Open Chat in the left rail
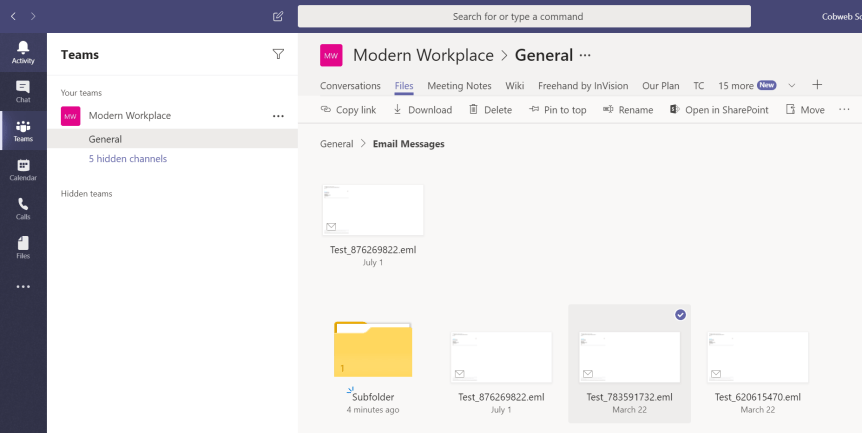862x433 pixels. click(23, 92)
